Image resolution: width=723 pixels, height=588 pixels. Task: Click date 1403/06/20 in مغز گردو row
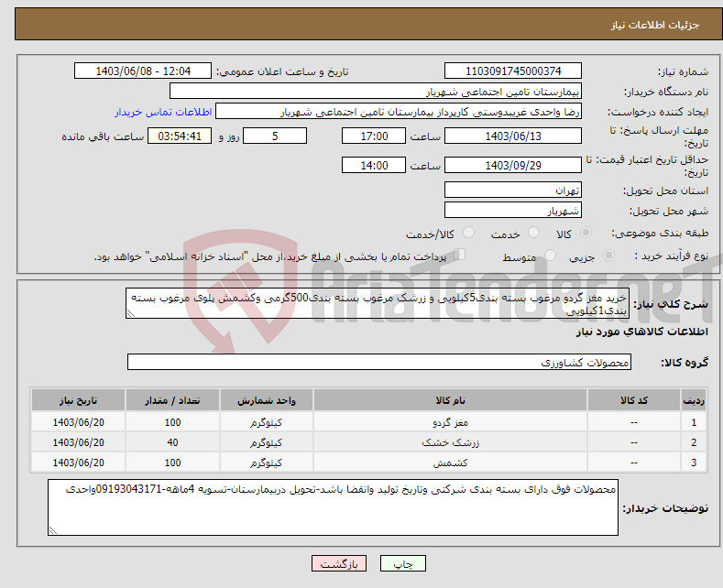79,422
